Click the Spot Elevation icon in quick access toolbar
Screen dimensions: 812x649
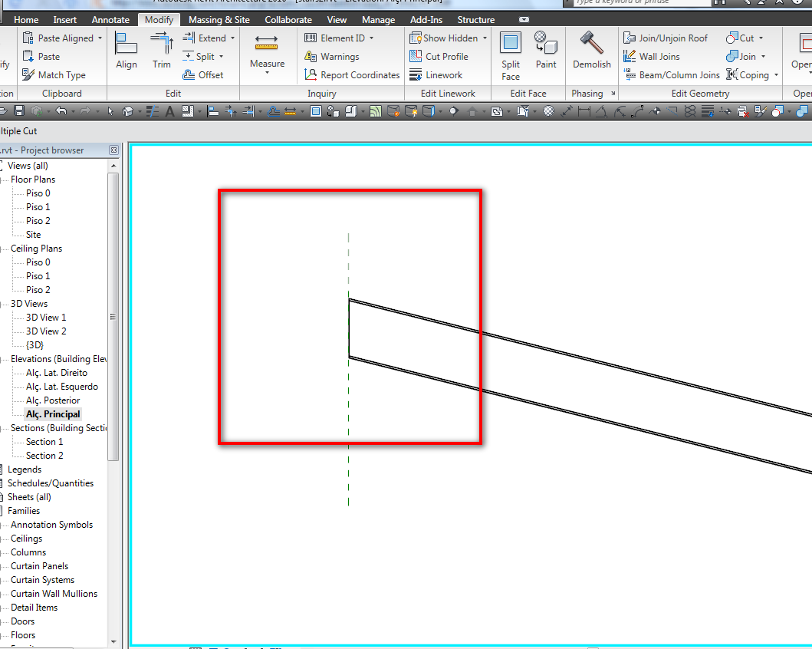[x=655, y=110]
